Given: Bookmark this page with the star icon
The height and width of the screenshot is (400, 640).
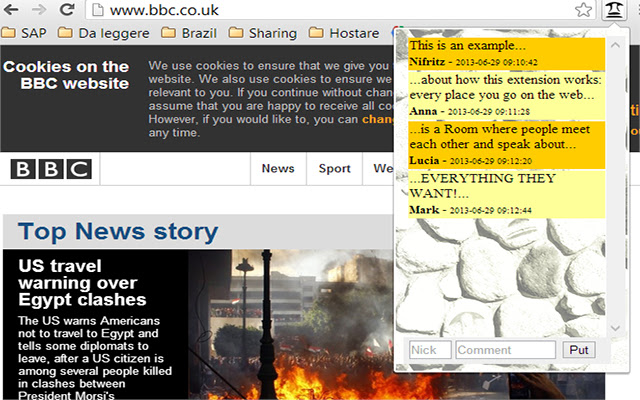Looking at the screenshot, I should click(583, 10).
